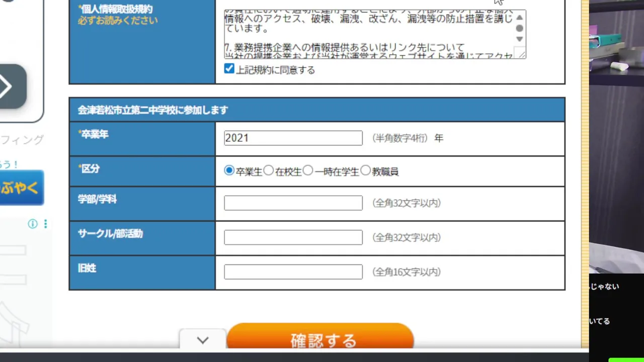The width and height of the screenshot is (644, 362).
Task: Click the 旧姓 field label
Action: [87, 268]
